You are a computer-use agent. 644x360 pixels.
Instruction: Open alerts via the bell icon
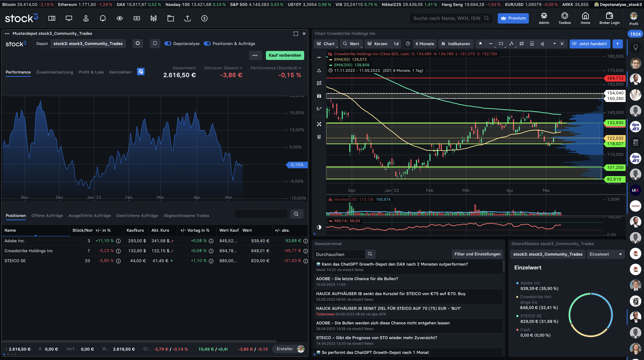[x=103, y=18]
